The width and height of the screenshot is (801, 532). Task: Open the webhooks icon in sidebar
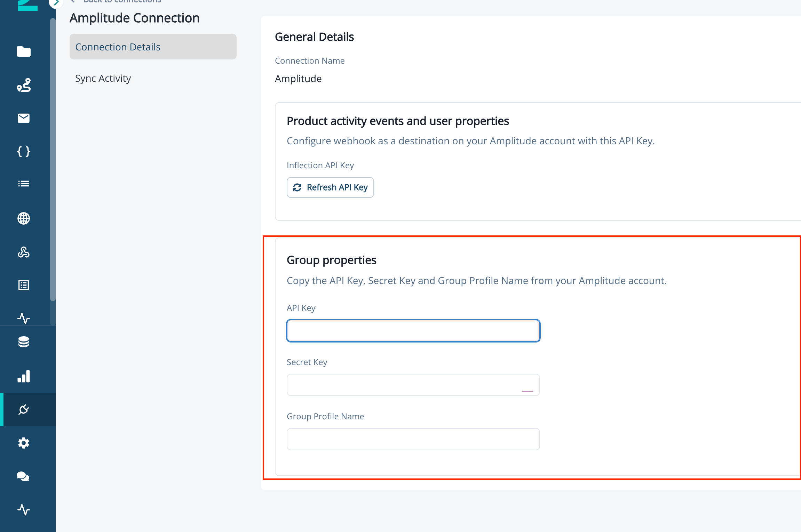[24, 252]
